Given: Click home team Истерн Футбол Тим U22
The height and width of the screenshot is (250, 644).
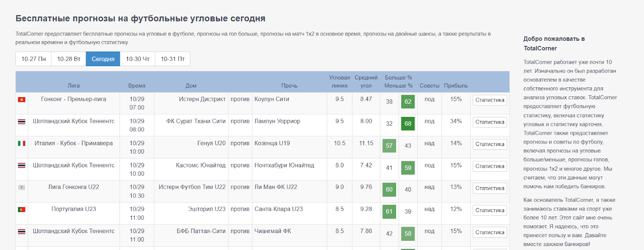Looking at the screenshot, I should point(192,187).
